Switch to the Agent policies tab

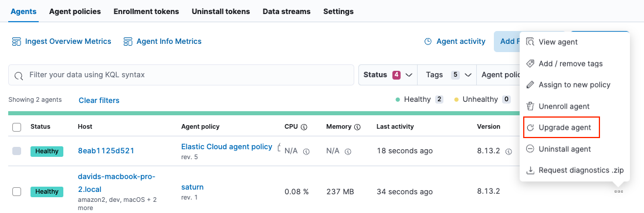coord(74,12)
